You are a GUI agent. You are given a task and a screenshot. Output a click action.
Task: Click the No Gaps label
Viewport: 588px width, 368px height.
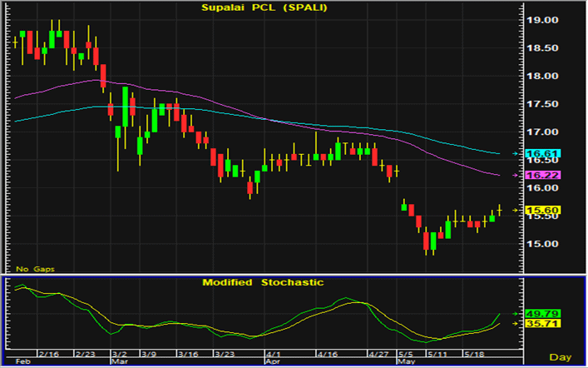tap(35, 269)
